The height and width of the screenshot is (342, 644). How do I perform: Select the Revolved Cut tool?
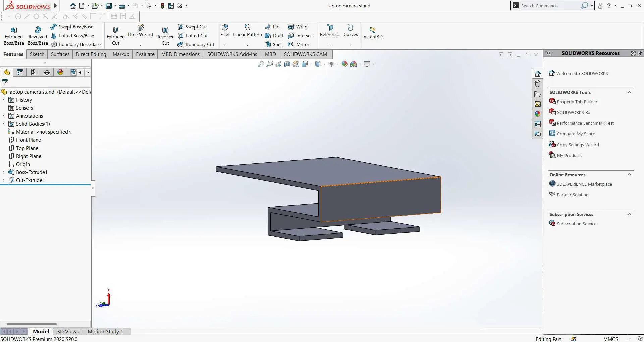point(165,36)
